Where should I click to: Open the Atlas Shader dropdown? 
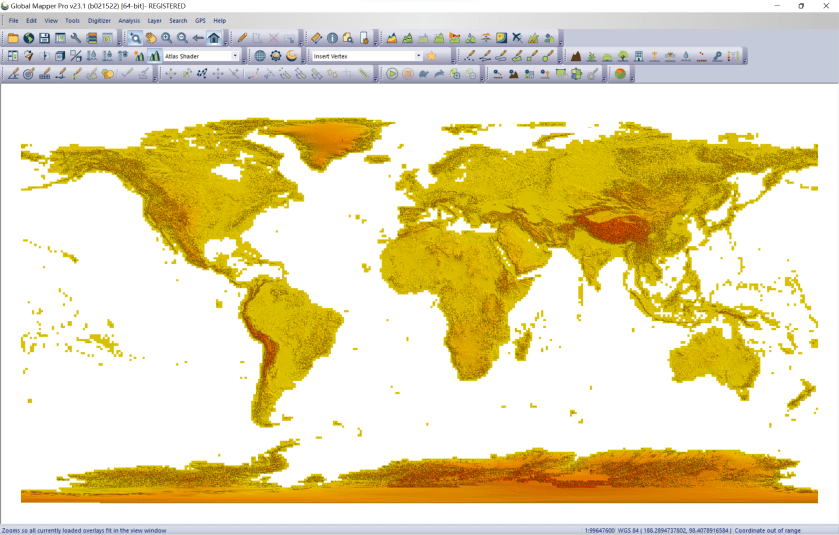click(234, 56)
